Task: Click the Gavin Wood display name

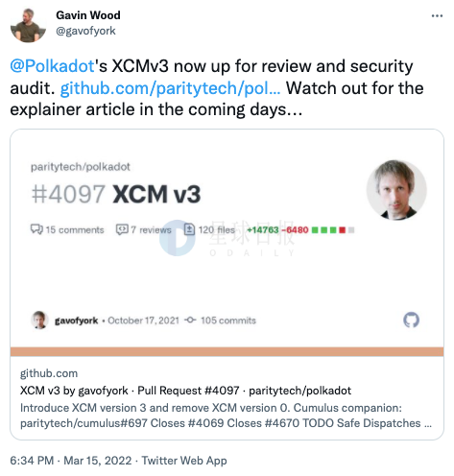Action: [x=88, y=15]
